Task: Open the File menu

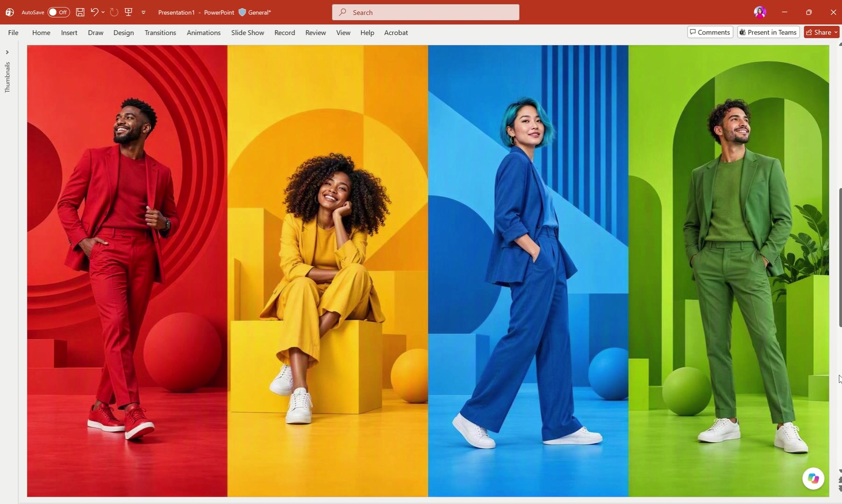Action: [x=13, y=33]
